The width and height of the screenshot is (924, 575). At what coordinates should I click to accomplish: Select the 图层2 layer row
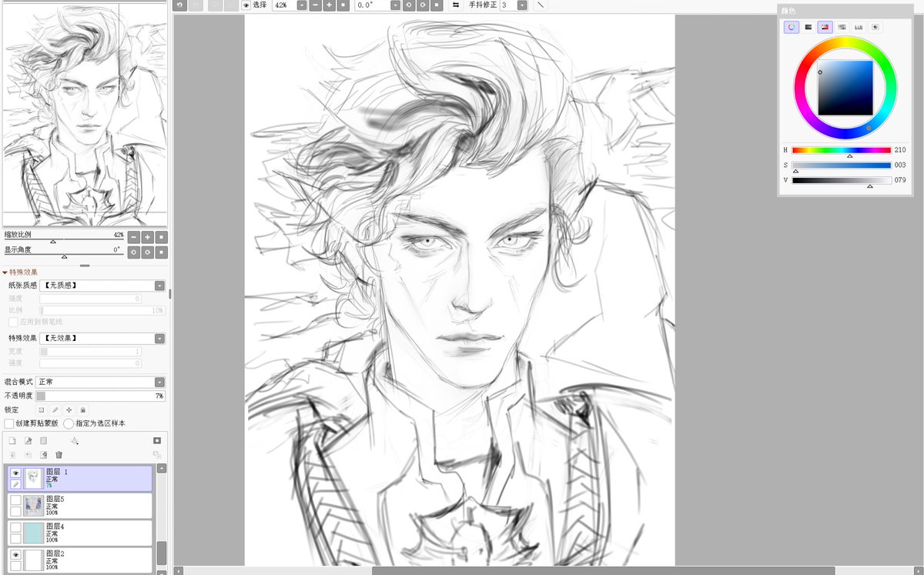(80, 559)
